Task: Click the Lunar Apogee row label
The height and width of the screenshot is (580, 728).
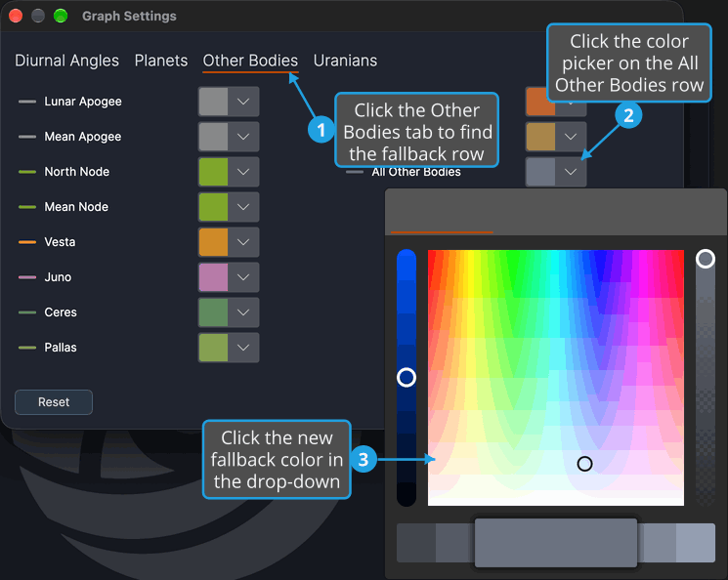Action: click(x=83, y=102)
